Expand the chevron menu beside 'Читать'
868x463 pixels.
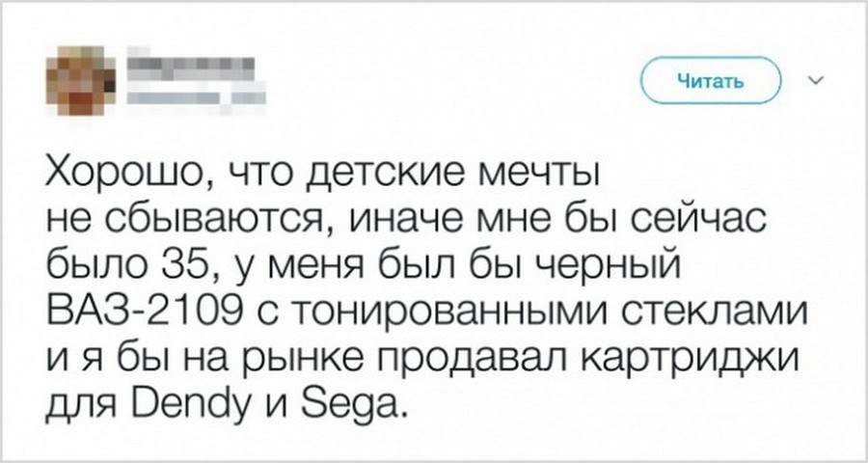coord(817,81)
